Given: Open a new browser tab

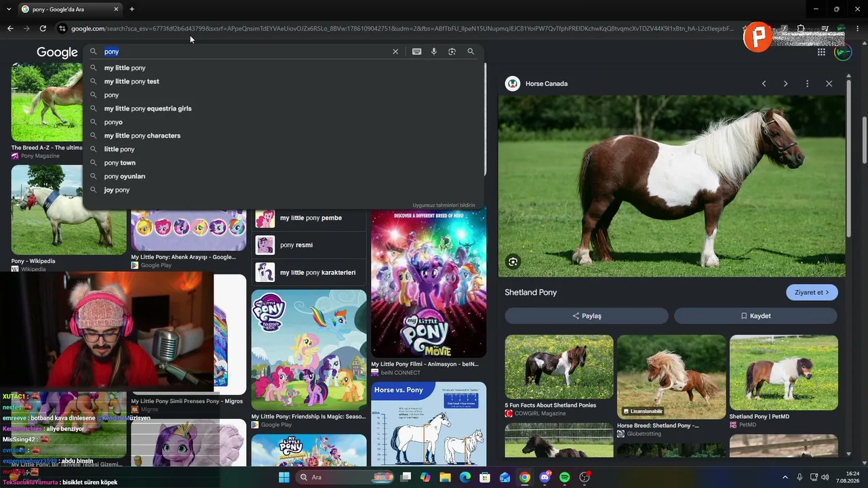Looking at the screenshot, I should [x=132, y=9].
